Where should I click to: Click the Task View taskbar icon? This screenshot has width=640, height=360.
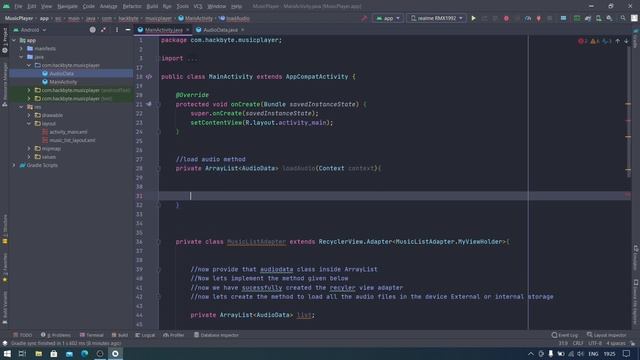[x=22, y=353]
